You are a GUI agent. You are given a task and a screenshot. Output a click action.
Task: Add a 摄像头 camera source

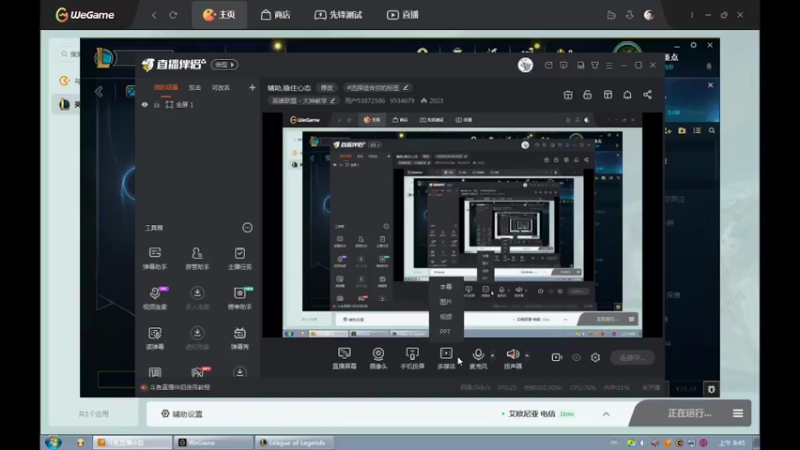pyautogui.click(x=378, y=358)
